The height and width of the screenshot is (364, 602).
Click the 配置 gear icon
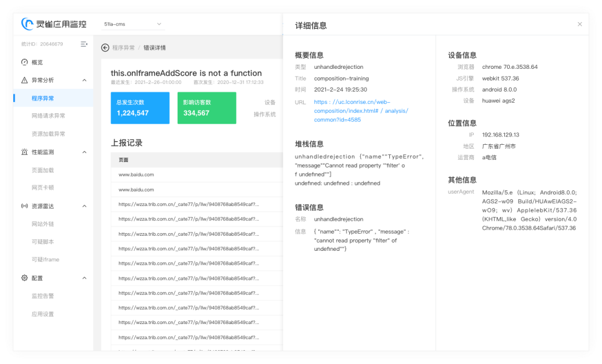(24, 278)
